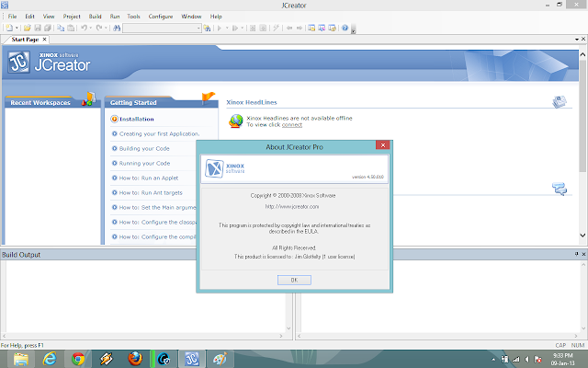The image size is (588, 368).
Task: Open the Run Project dropdown arrow
Action: tap(227, 28)
